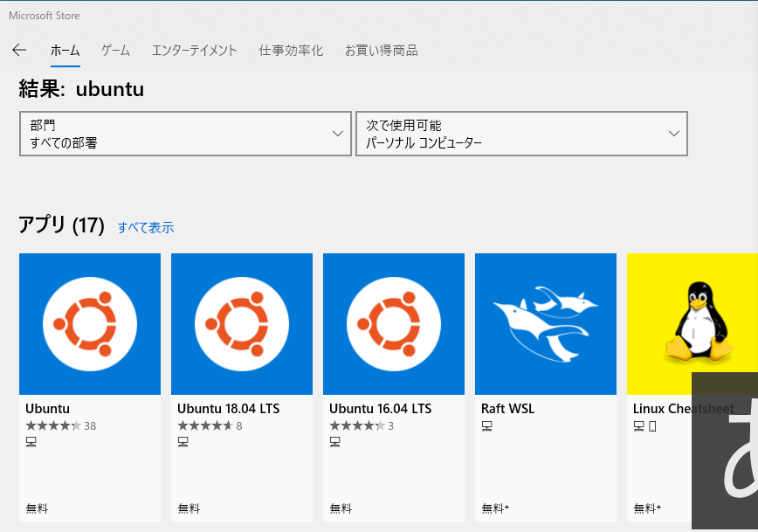
Task: Click the 無料+ price on Linux Cheatsheet
Action: tap(647, 508)
